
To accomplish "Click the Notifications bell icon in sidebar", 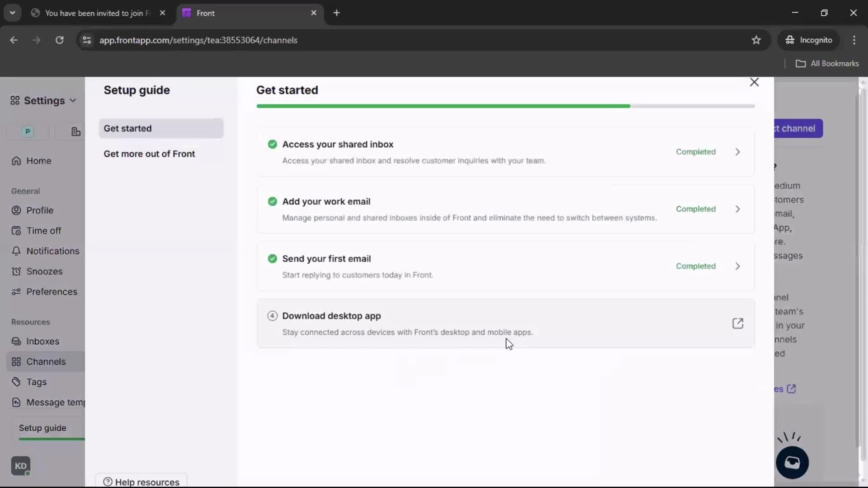I will [x=16, y=251].
